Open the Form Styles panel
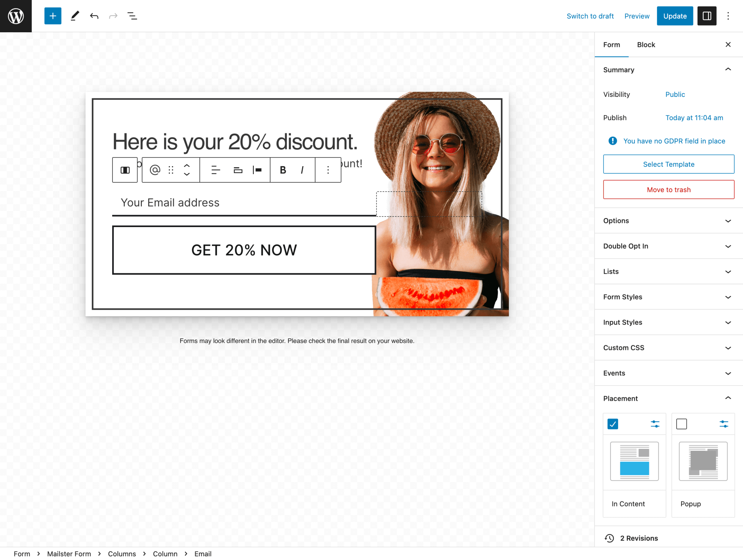This screenshot has height=560, width=743. [668, 297]
